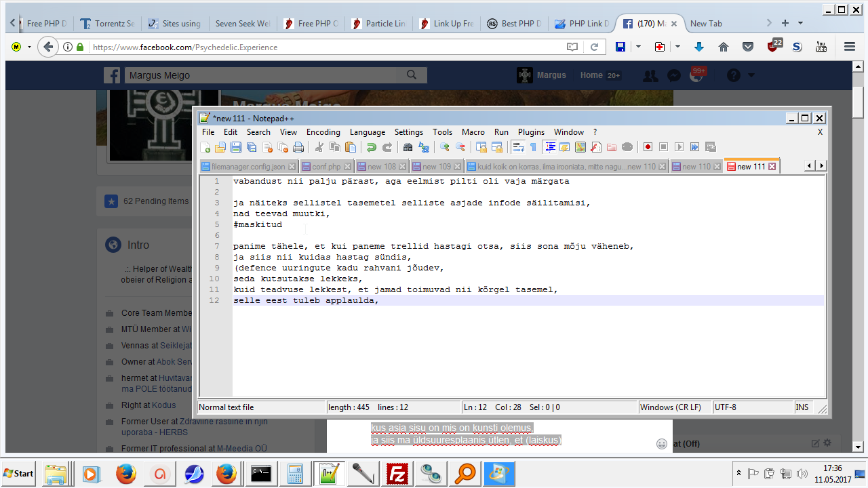868x488 pixels.
Task: Toggle Word wrap in Notepad++ toolbar
Action: point(517,147)
